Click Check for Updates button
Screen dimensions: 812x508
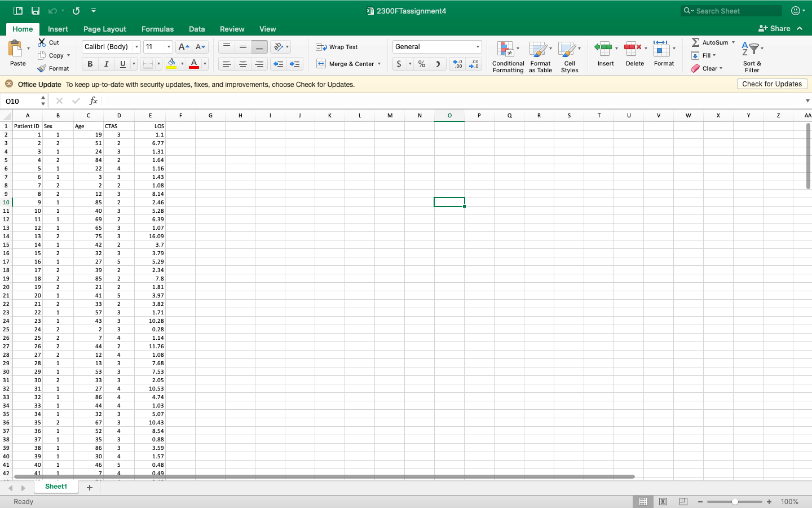click(772, 84)
